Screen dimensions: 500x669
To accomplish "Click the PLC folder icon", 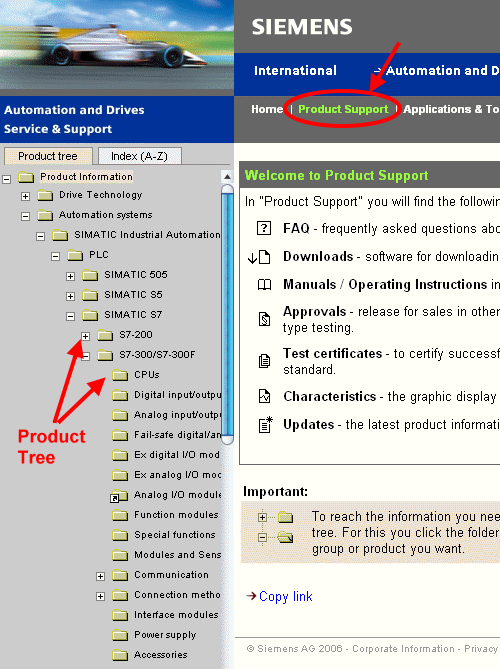I will click(75, 255).
